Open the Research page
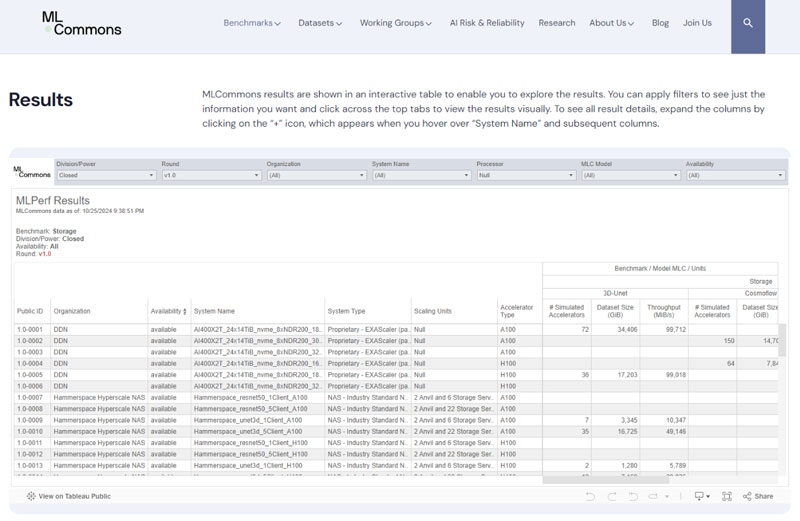Screen dimensions: 800x521 [x=557, y=23]
